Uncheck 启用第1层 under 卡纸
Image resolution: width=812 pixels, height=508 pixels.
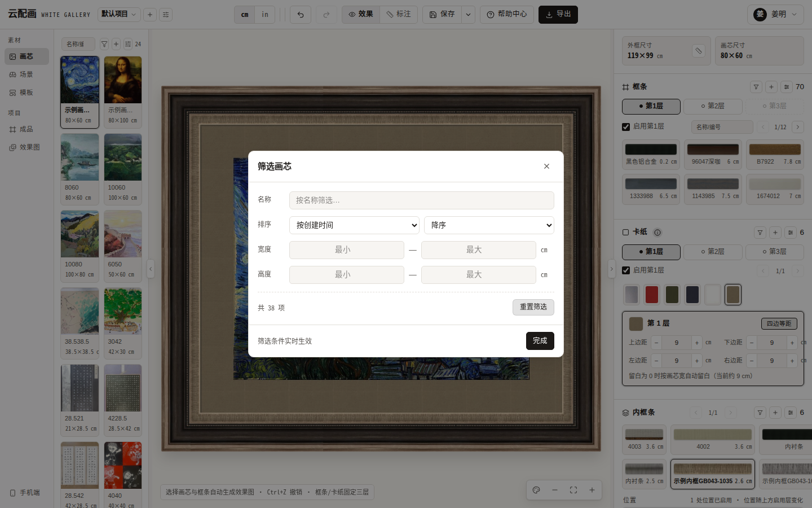coord(626,270)
